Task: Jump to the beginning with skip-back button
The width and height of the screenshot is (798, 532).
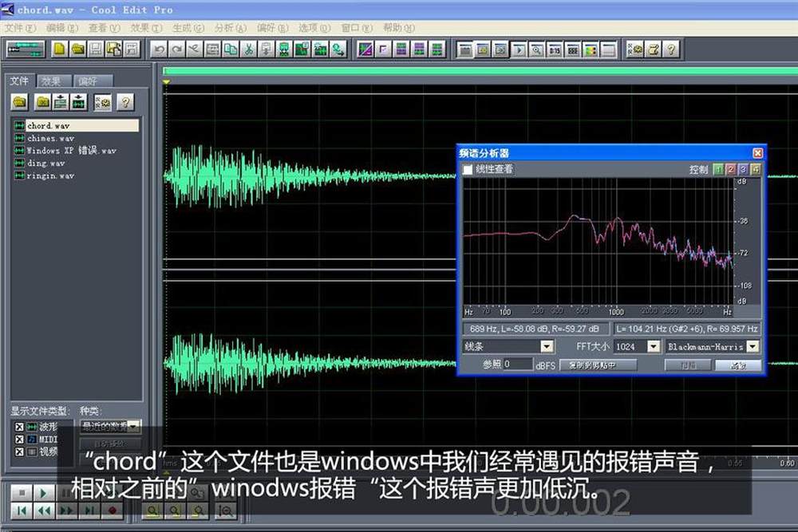Action: [22, 510]
